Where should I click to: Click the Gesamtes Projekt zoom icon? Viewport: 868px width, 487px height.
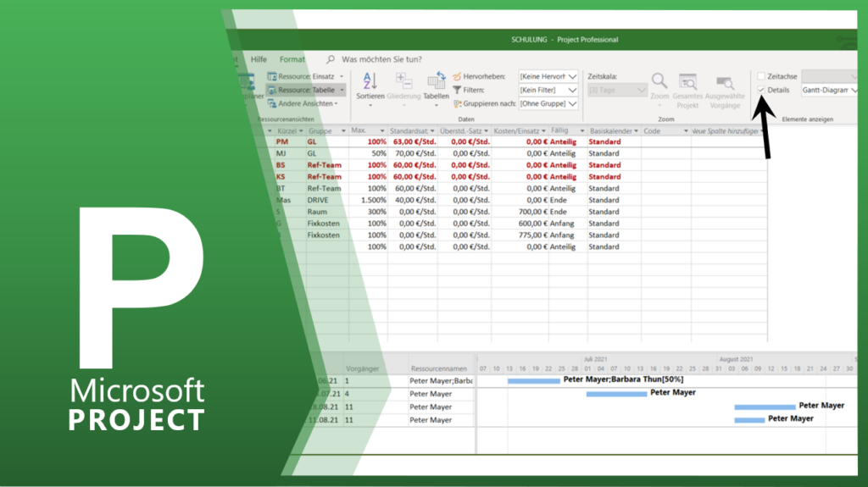point(687,82)
